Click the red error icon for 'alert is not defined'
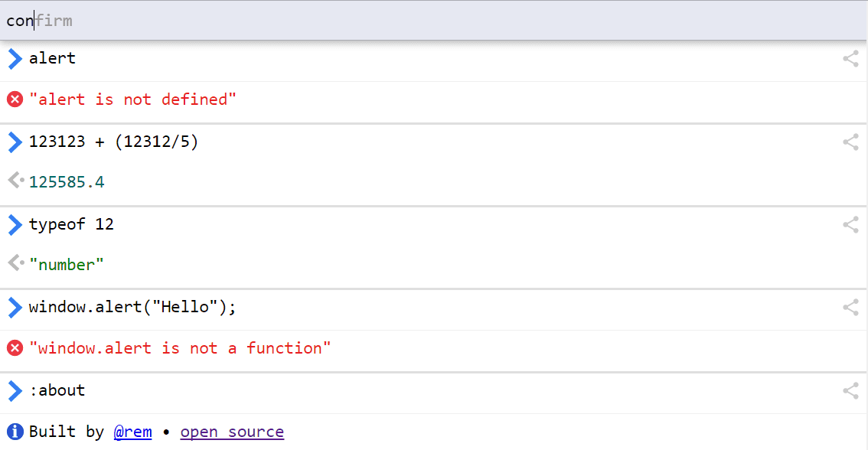Screen dimensions: 868x450 tap(15, 99)
